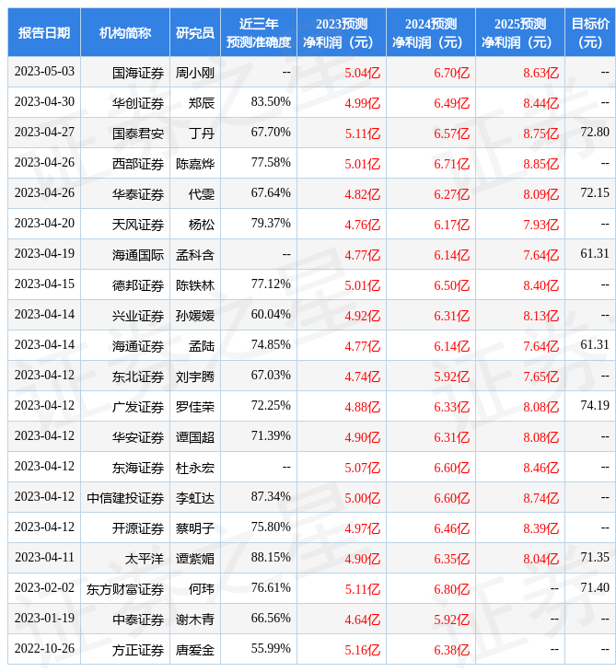Click the date 2022-10-26
616x672 pixels.
[44, 649]
